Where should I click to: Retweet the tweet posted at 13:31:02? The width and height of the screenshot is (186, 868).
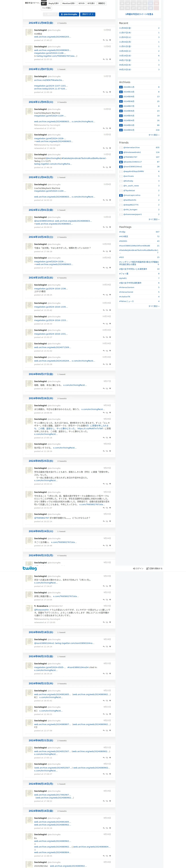pyautogui.click(x=107, y=351)
